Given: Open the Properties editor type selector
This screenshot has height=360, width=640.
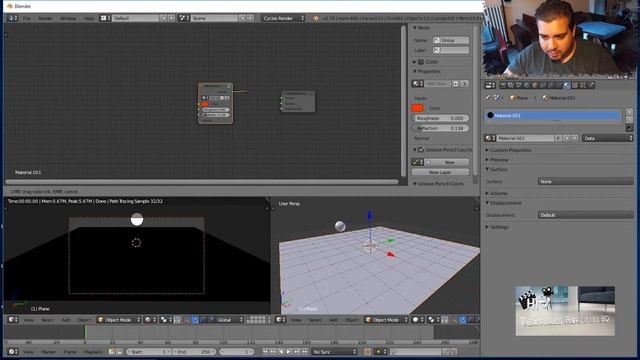Looking at the screenshot, I should 490,85.
